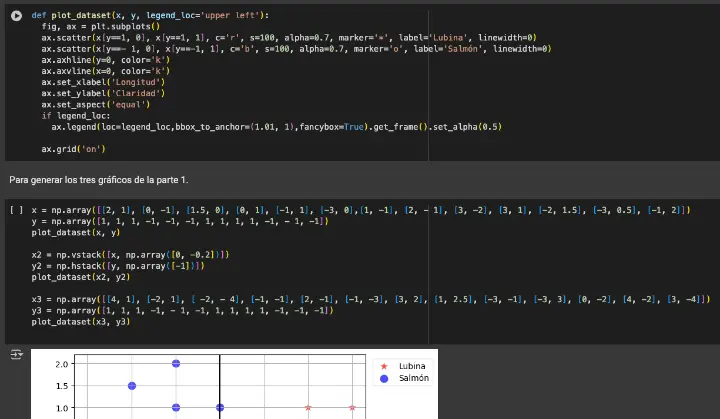This screenshot has width=720, height=419.
Task: Place cursor on ax.grid('on') line
Action: 74,149
